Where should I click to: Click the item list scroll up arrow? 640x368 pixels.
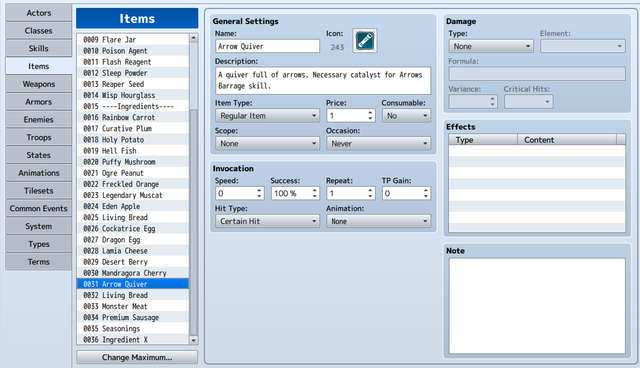[x=193, y=38]
